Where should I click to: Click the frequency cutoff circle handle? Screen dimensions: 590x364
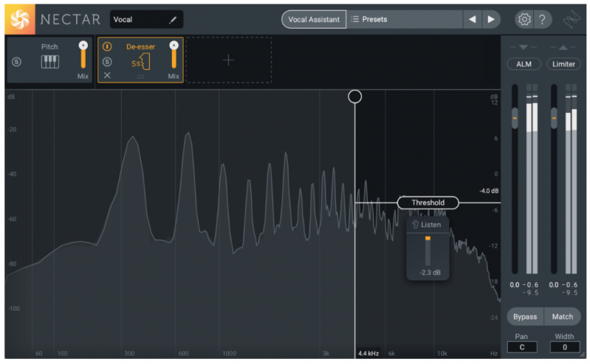tap(355, 96)
